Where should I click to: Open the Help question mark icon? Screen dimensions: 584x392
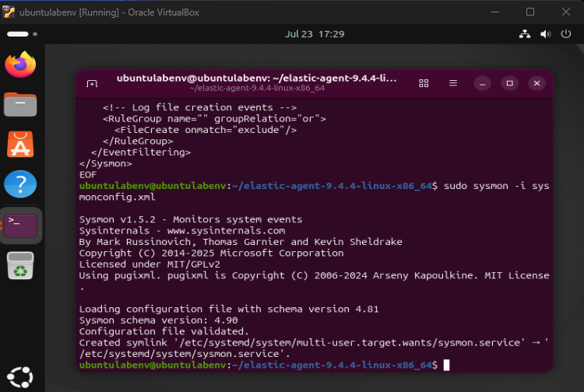tap(20, 184)
